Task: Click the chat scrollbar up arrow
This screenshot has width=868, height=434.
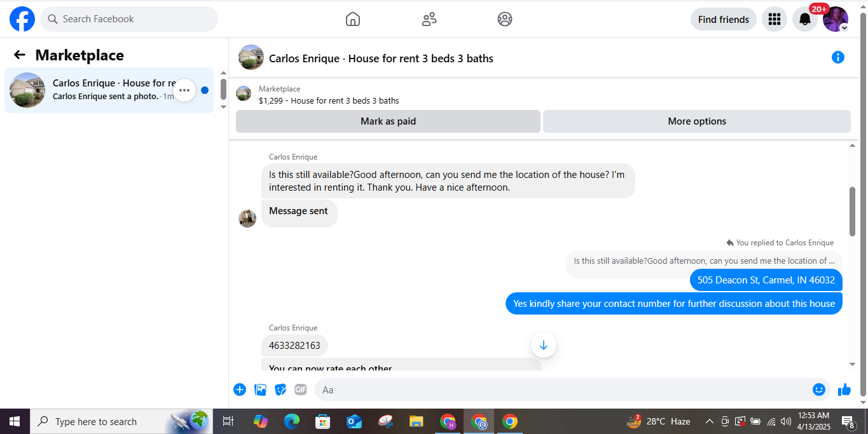Action: pyautogui.click(x=853, y=146)
